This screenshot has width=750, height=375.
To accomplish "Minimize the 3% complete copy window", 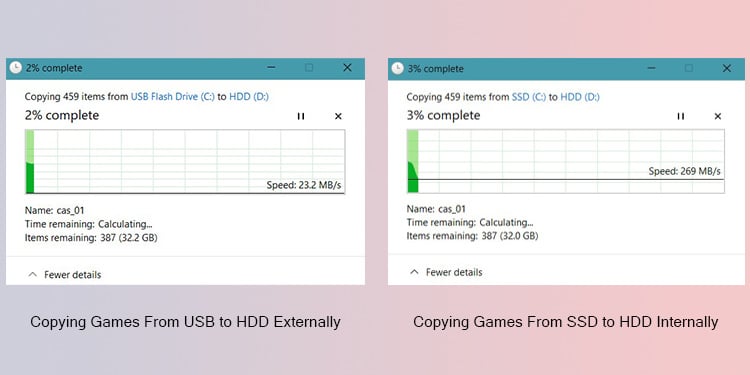I will 651,68.
